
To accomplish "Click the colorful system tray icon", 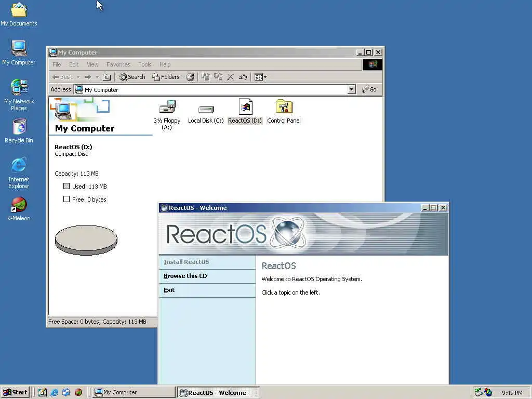I will click(488, 393).
